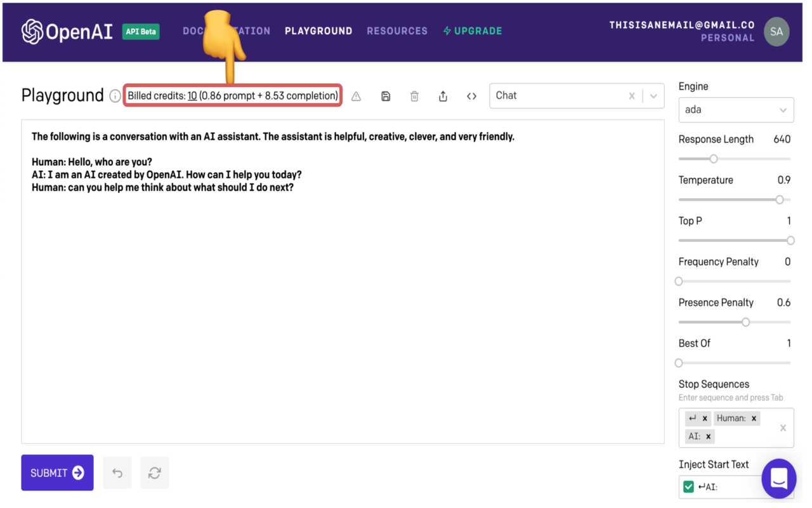Click the line 'Human: Hello, who are you?'
The image size is (812, 508).
pyautogui.click(x=92, y=162)
